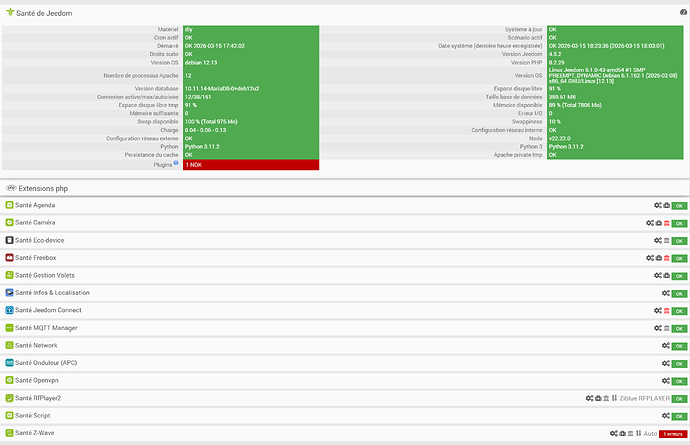Click the gears icon on Santé Openvpn row
The image size is (690, 445).
coord(666,381)
